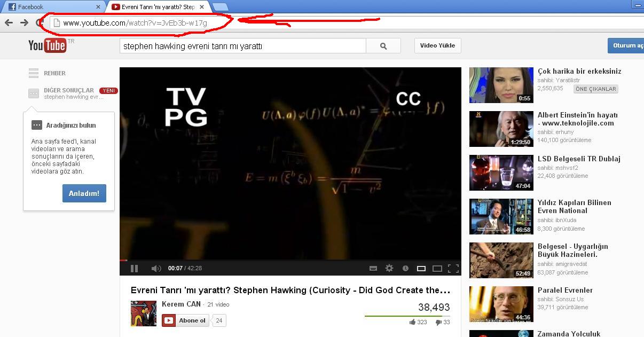644x337 pixels.
Task: Open a new browser tab
Action: (220, 7)
